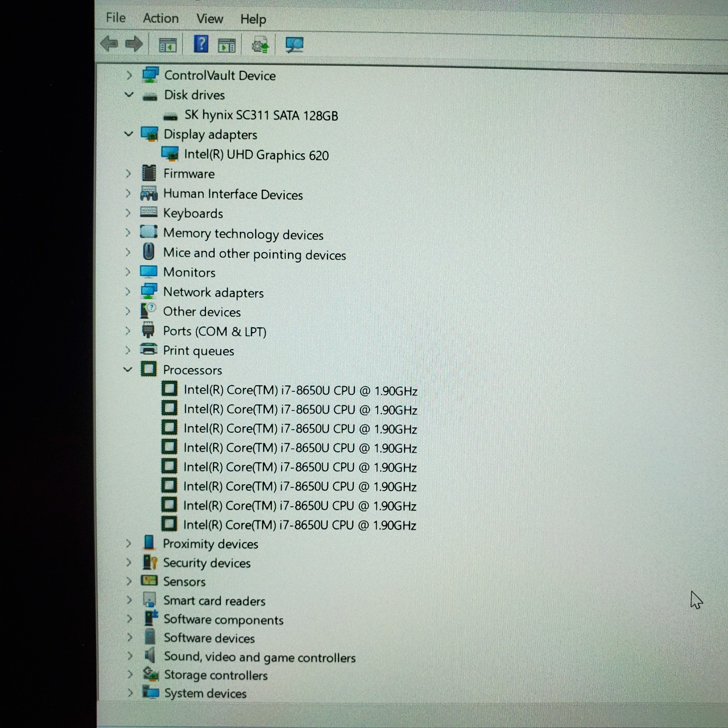The image size is (728, 728).
Task: Select the System devices label
Action: tap(205, 693)
